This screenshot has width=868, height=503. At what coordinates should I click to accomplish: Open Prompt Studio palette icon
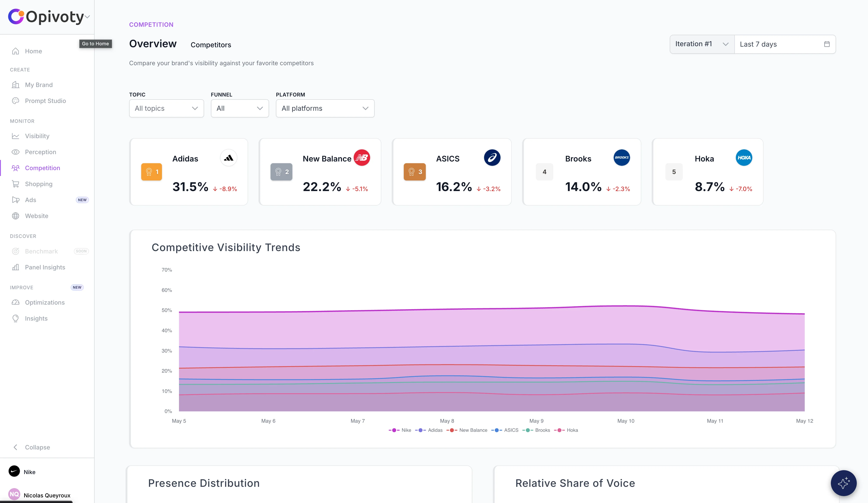[16, 101]
